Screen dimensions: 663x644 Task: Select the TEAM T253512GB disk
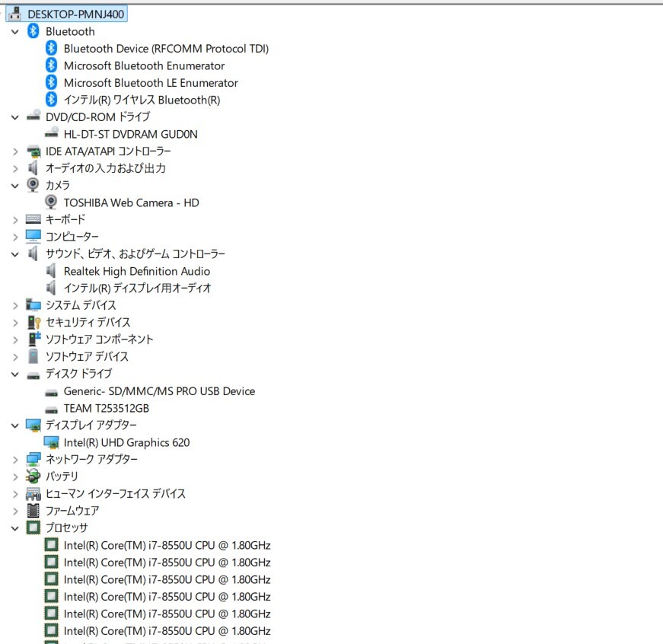(x=106, y=409)
